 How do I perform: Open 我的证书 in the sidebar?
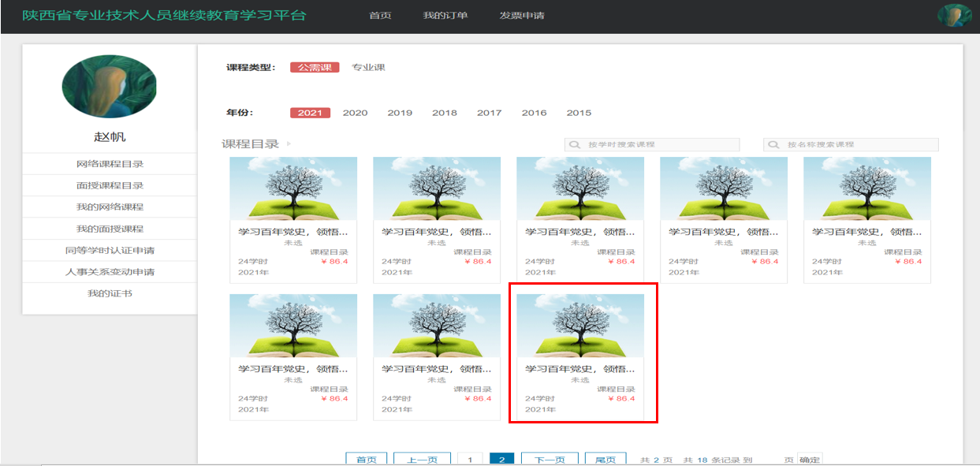(110, 293)
